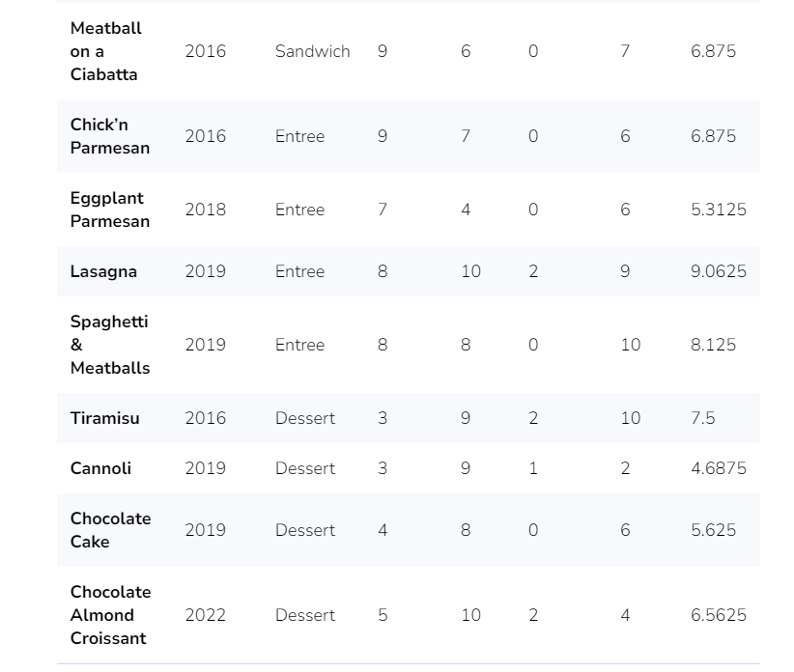Click Chocolate Almond Croissant's 6.5625 score
Screen dimensions: 794x672
[718, 615]
